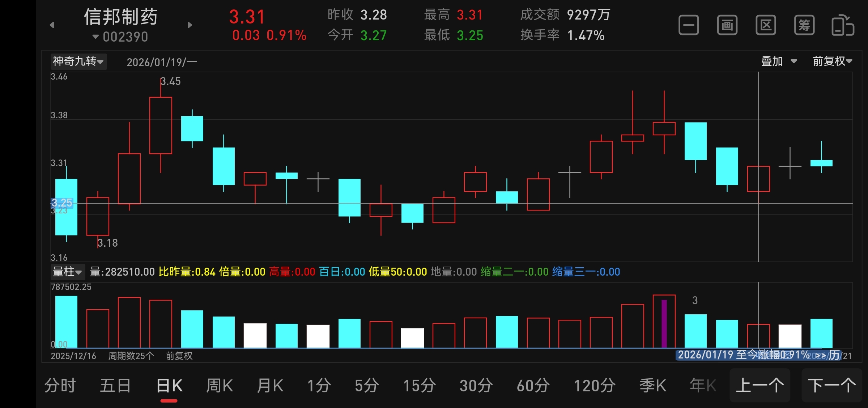
Task: Open the 画 drawing tool icon
Action: pos(727,25)
